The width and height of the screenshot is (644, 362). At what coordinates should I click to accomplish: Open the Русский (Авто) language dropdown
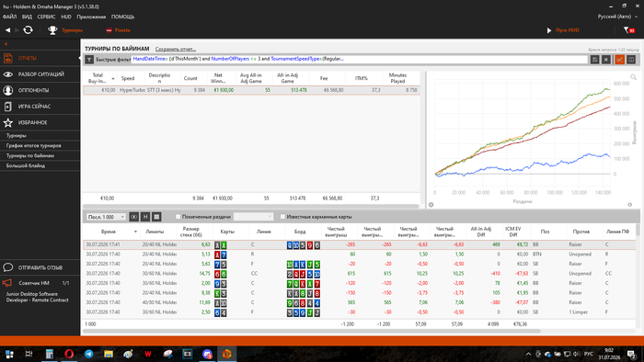pos(617,17)
